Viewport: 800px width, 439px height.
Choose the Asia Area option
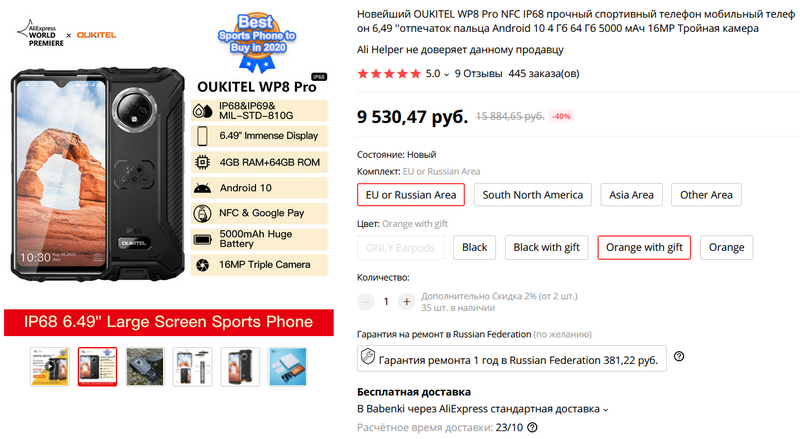tap(631, 194)
